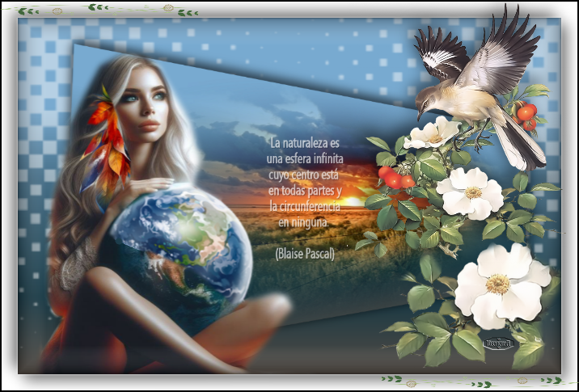The height and width of the screenshot is (392, 579).
Task: Click the largest white flower at the bottom
Action: [498, 283]
